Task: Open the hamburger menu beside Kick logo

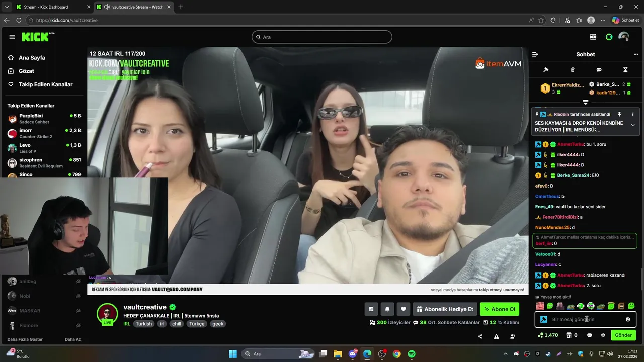Action: [12, 37]
